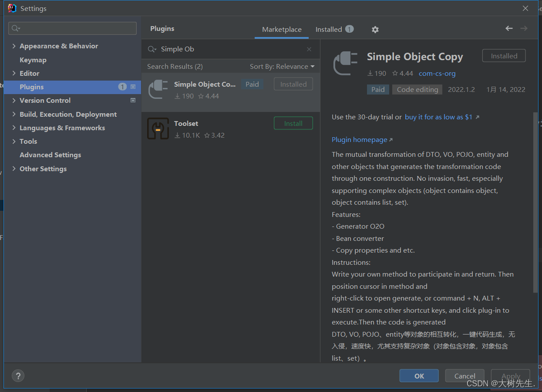Image resolution: width=542 pixels, height=392 pixels.
Task: Click the settings search magnifier icon
Action: 16,28
